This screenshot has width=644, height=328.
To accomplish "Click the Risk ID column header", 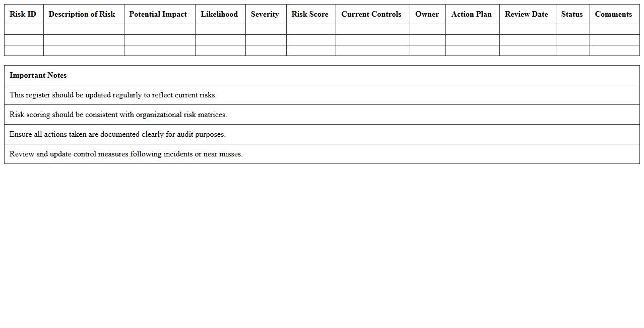I will point(23,14).
